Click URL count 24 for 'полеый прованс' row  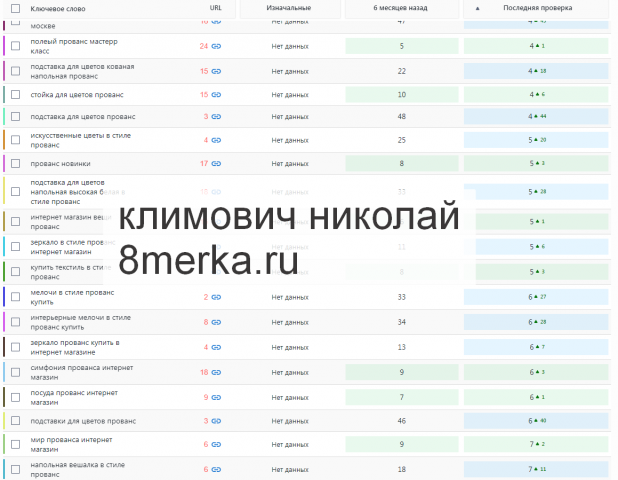coord(204,46)
